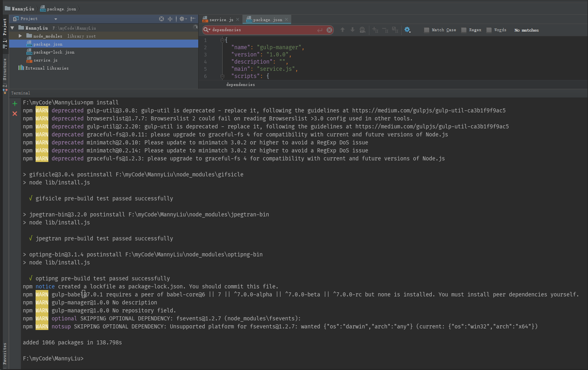Hide the Project tool window icon
The width and height of the screenshot is (588, 370).
point(193,19)
